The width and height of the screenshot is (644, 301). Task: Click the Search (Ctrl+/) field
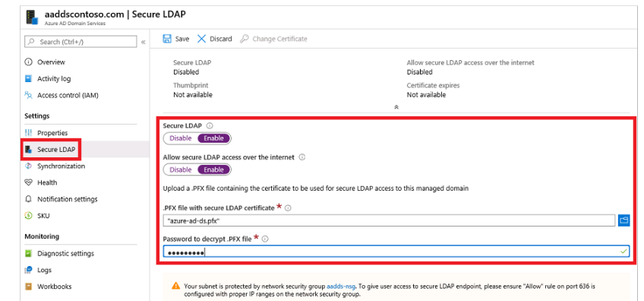(80, 42)
